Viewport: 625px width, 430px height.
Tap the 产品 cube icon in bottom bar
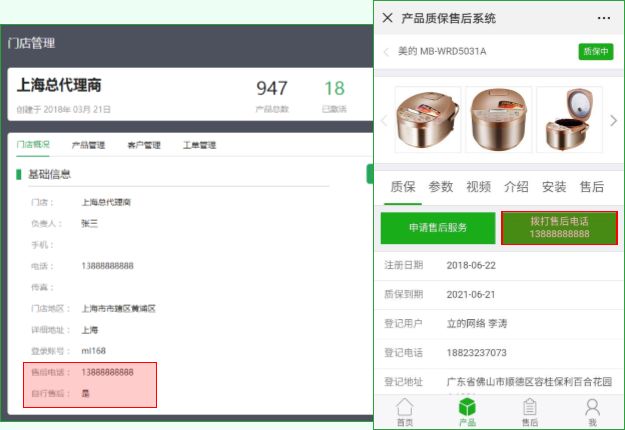coord(466,411)
